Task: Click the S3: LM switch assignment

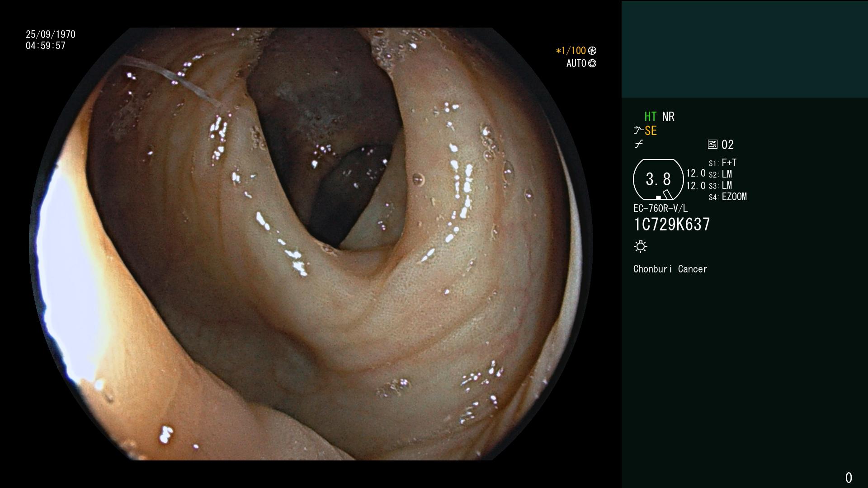Action: [720, 185]
